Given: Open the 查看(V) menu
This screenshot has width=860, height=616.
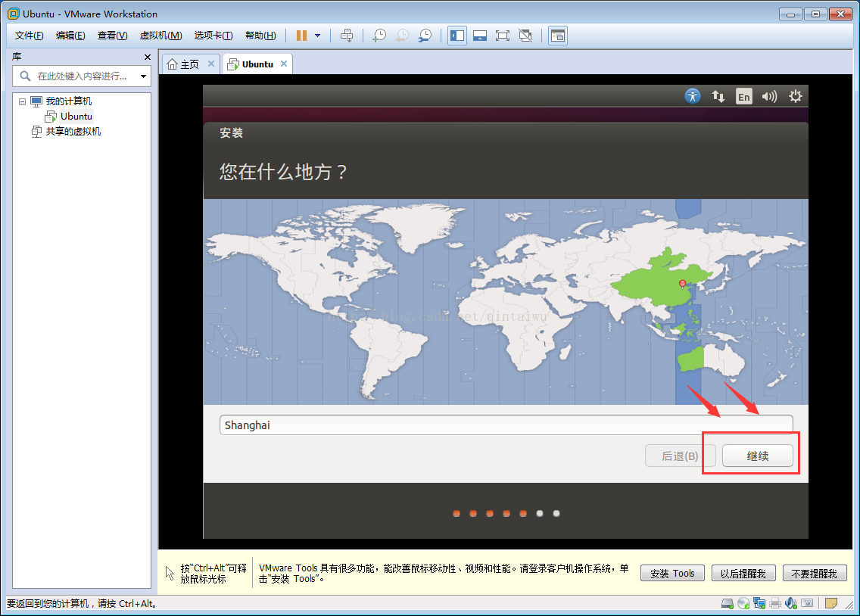Looking at the screenshot, I should pos(113,36).
